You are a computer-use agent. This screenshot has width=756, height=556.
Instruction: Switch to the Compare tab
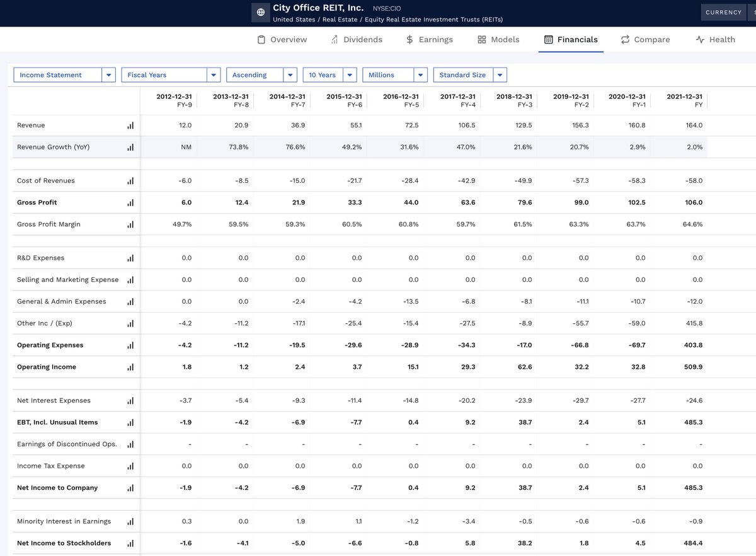[x=645, y=39]
